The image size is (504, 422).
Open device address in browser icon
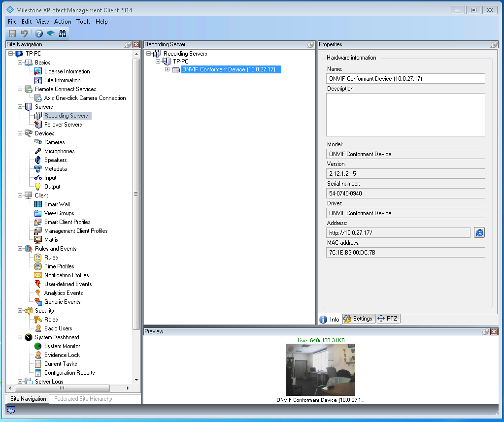479,232
